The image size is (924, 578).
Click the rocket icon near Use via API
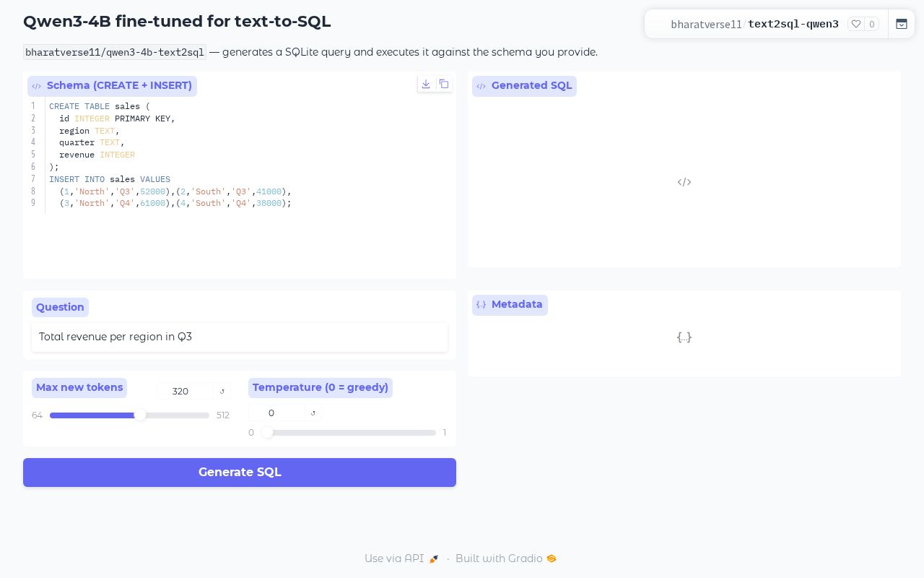point(434,558)
